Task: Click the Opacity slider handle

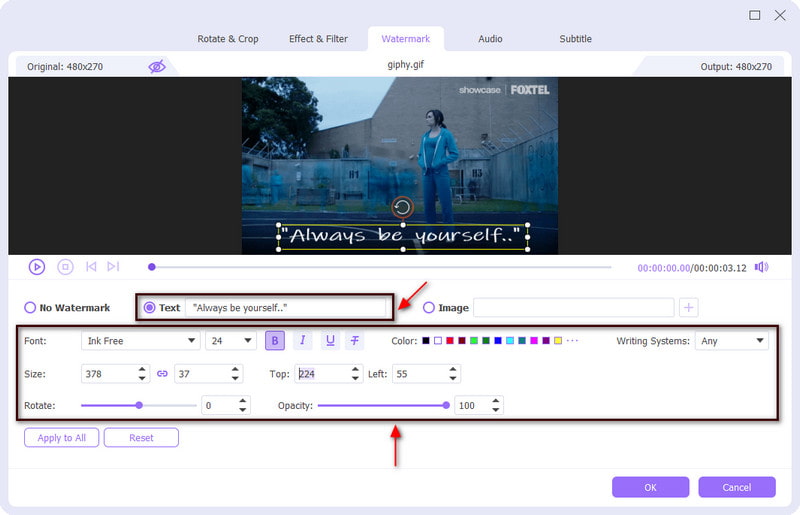Action: (446, 405)
